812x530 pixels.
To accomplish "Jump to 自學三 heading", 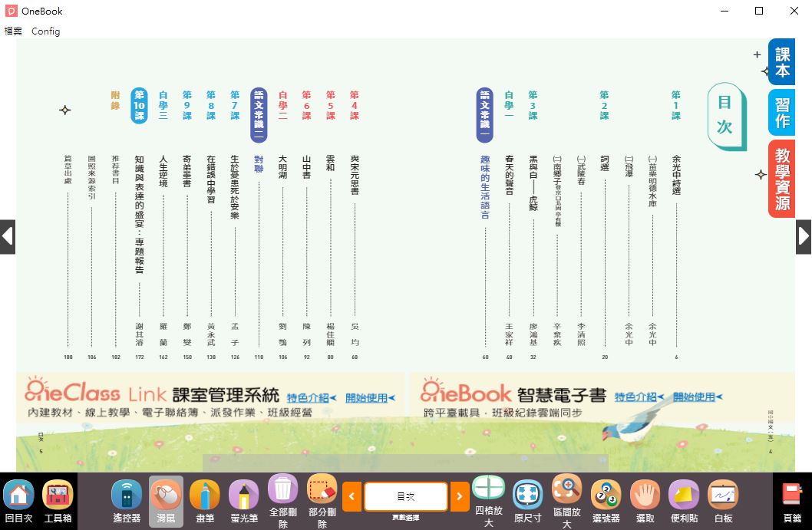I will (x=163, y=105).
